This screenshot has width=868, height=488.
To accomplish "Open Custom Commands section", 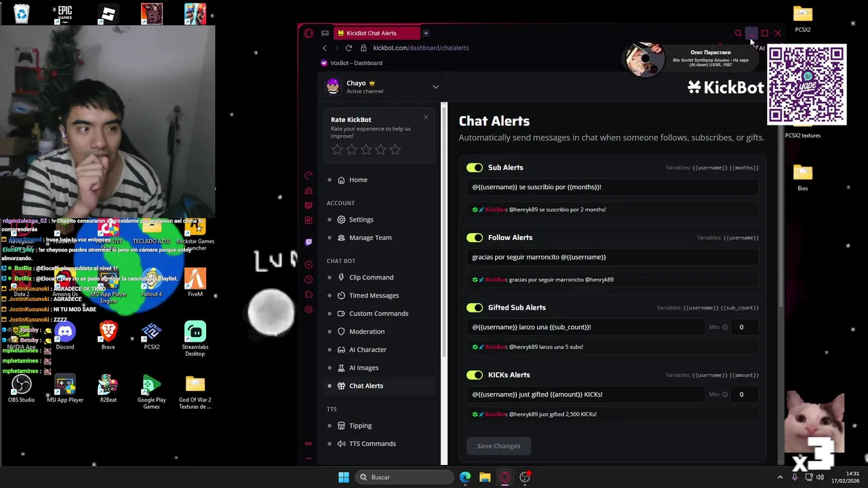I will (x=380, y=313).
